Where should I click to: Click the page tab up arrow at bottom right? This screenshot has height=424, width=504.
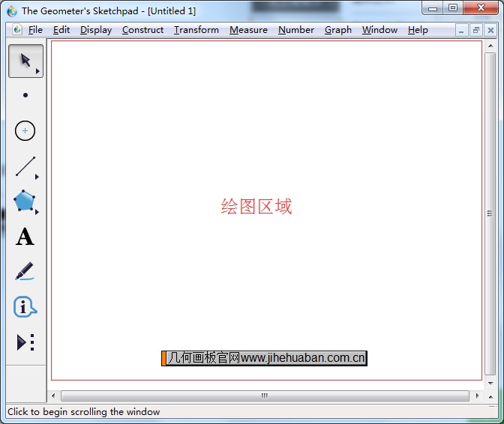490,397
